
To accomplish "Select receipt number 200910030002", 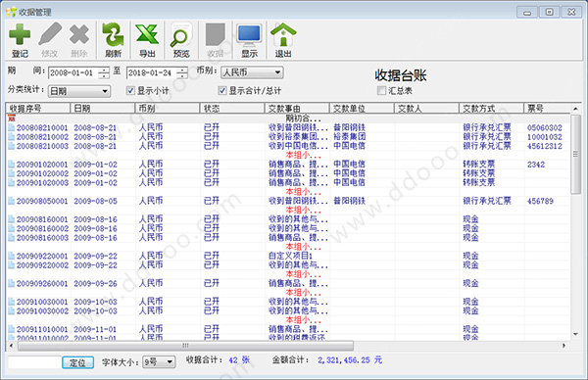I will click(42, 310).
